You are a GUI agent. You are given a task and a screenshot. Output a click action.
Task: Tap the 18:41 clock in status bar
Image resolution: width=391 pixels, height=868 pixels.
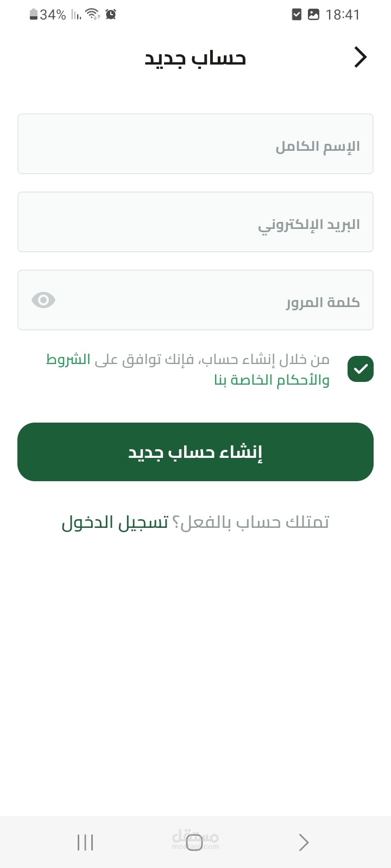[x=343, y=15]
